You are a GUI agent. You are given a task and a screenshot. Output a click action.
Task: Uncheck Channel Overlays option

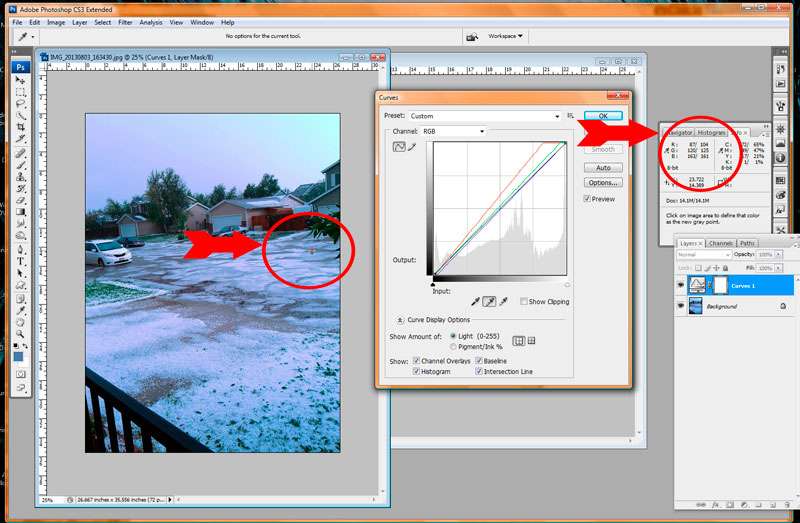click(x=416, y=361)
